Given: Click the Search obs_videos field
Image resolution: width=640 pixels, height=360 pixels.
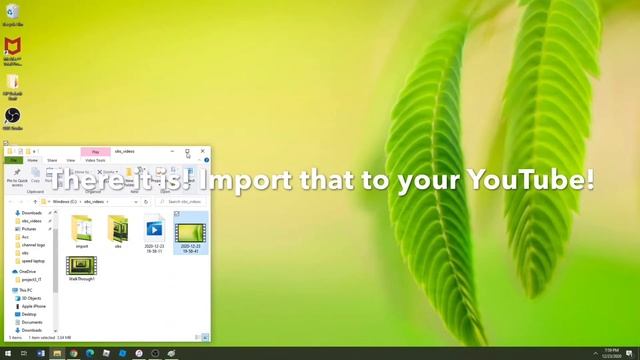Looking at the screenshot, I should click(181, 202).
